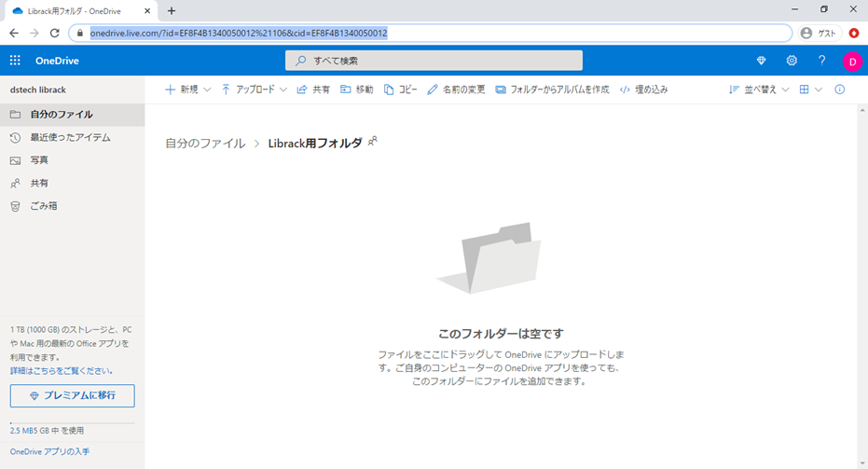Focus the すべて検索 search box
Viewport: 868px width, 469px height.
(x=434, y=61)
